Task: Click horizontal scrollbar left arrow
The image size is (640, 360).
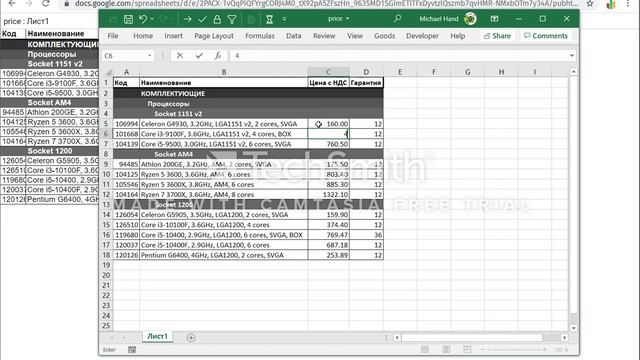Action: [397, 338]
